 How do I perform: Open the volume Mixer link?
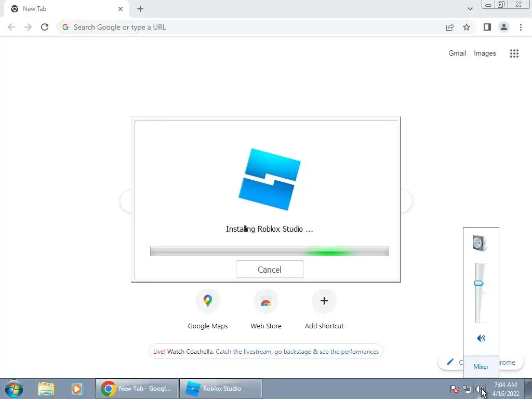tap(481, 367)
